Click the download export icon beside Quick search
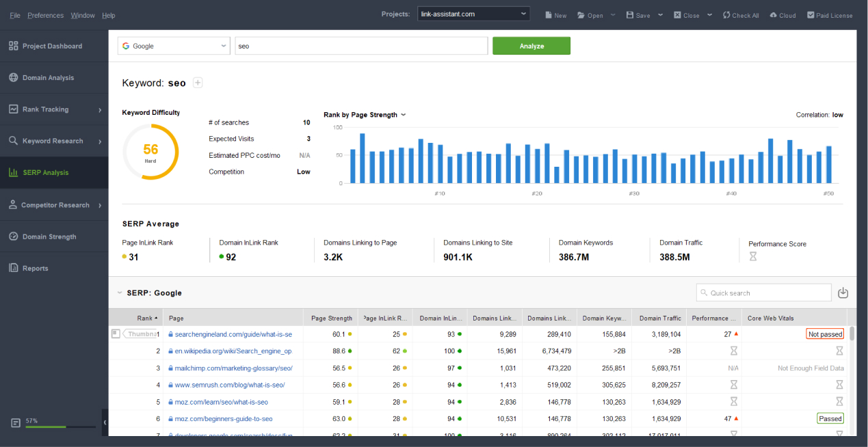Viewport: 868px width, 447px height. coord(843,293)
